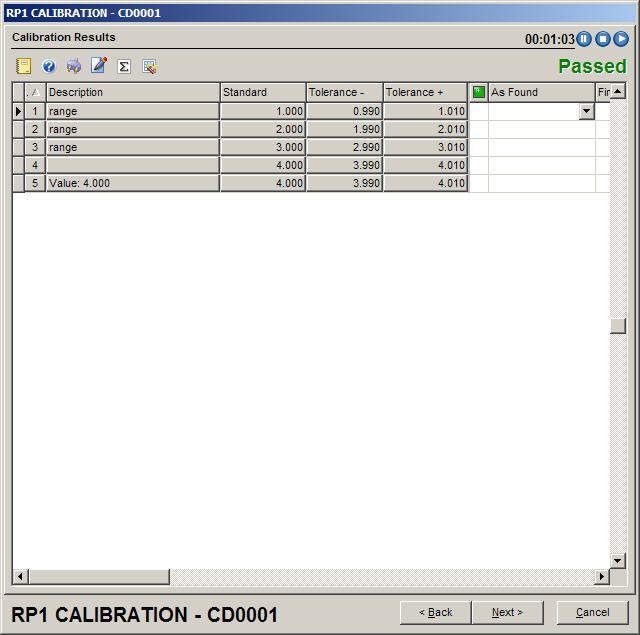Image resolution: width=640 pixels, height=635 pixels.
Task: Click the horizontal scrollbar left arrow
Action: click(20, 577)
